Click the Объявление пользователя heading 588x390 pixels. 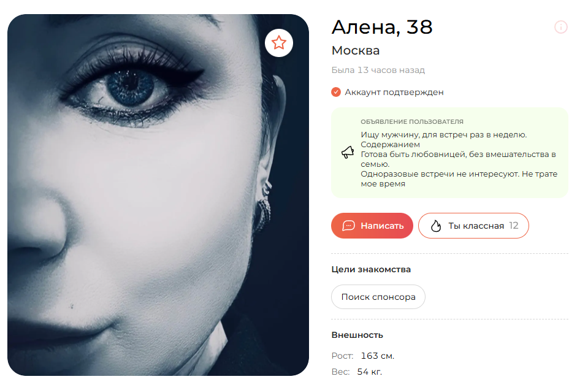[412, 121]
